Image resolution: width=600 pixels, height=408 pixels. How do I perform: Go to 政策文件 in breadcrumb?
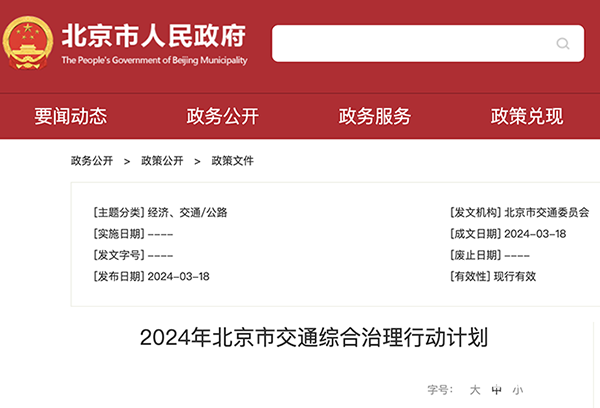tap(233, 161)
